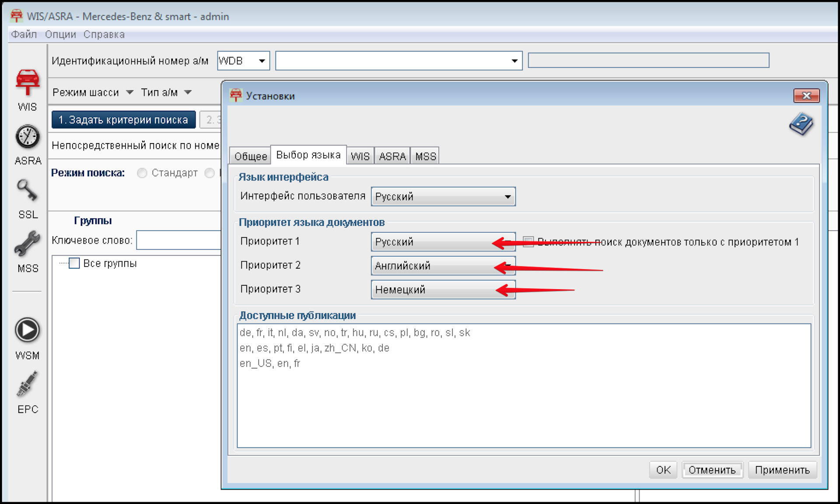Click the Группы heading
The height and width of the screenshot is (504, 840).
click(x=93, y=220)
